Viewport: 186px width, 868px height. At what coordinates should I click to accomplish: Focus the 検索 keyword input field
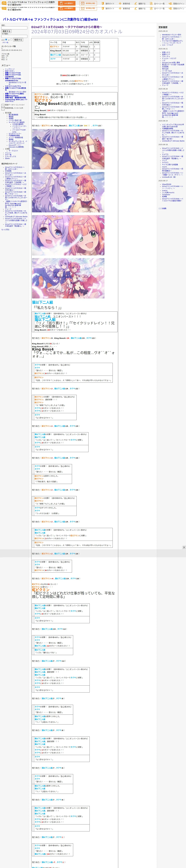click(14, 28)
